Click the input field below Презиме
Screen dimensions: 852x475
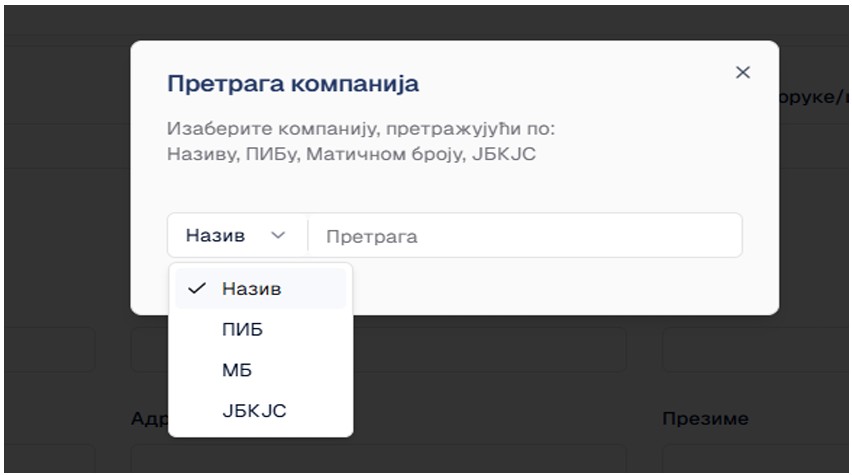tap(755, 460)
